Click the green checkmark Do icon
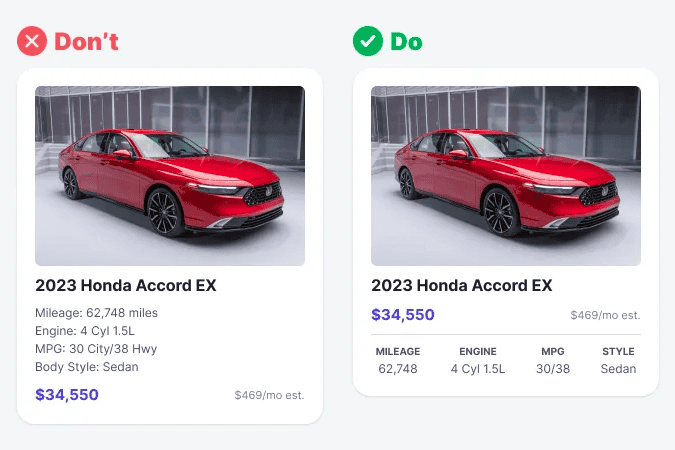This screenshot has height=450, width=675. pyautogui.click(x=368, y=41)
